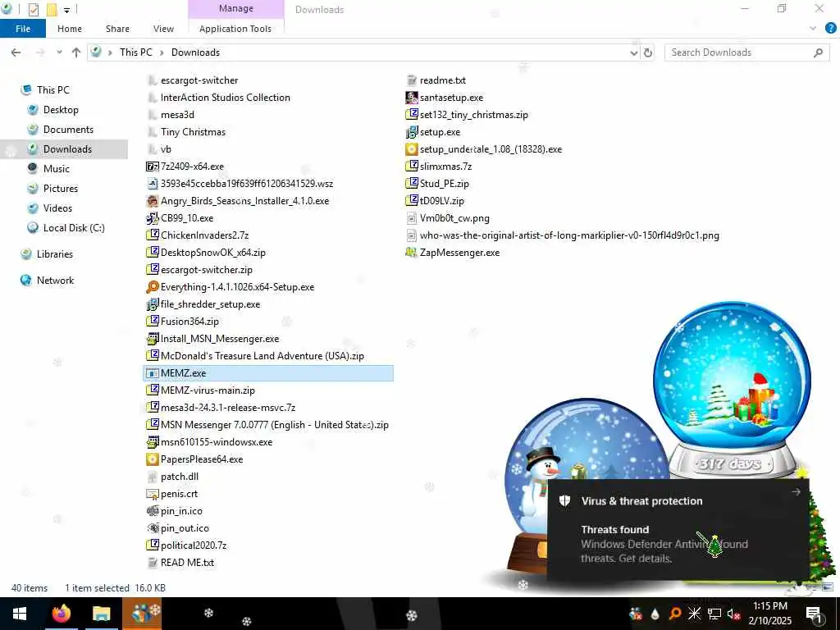840x630 pixels.
Task: Click the Properties quick access icon
Action: (x=33, y=9)
